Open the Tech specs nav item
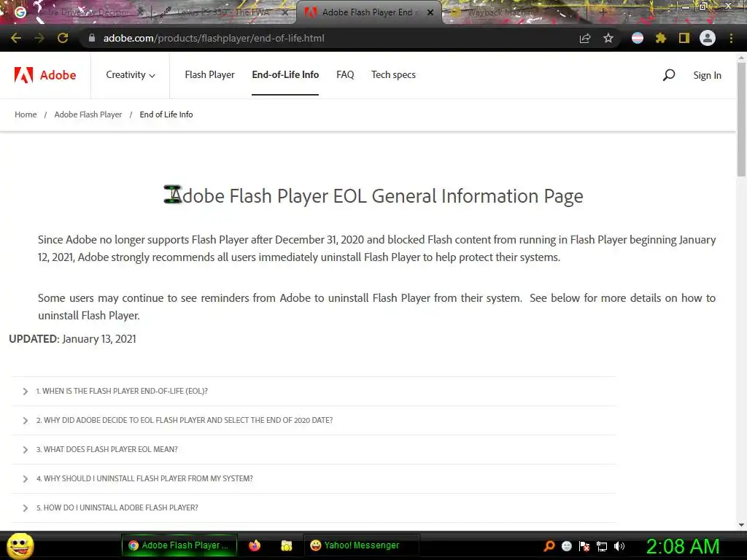 coord(393,75)
